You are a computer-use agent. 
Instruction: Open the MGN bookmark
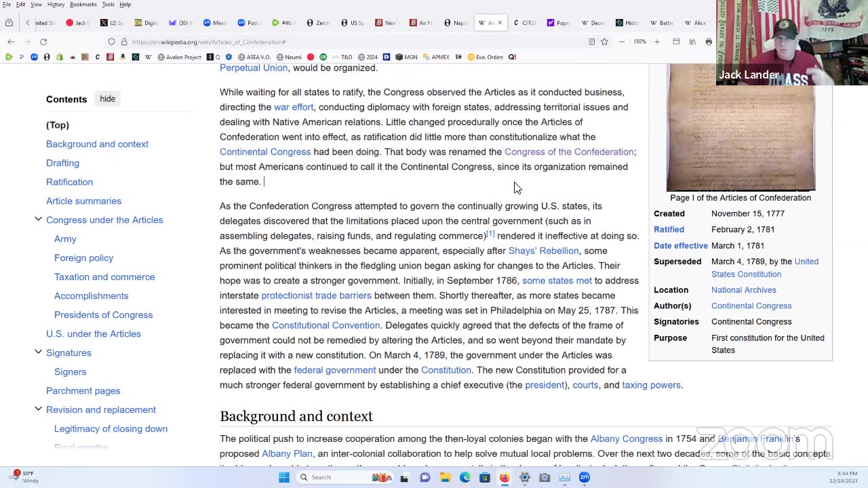click(x=406, y=57)
